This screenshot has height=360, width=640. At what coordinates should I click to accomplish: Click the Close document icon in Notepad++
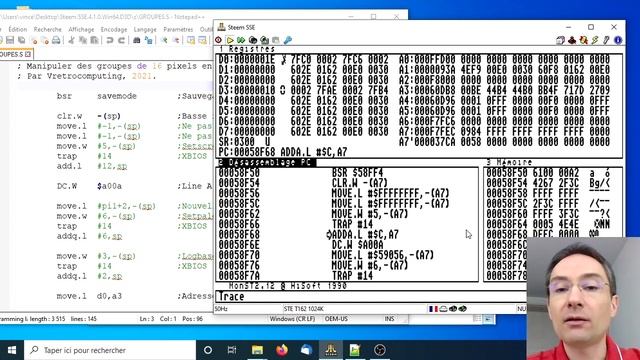click(33, 40)
